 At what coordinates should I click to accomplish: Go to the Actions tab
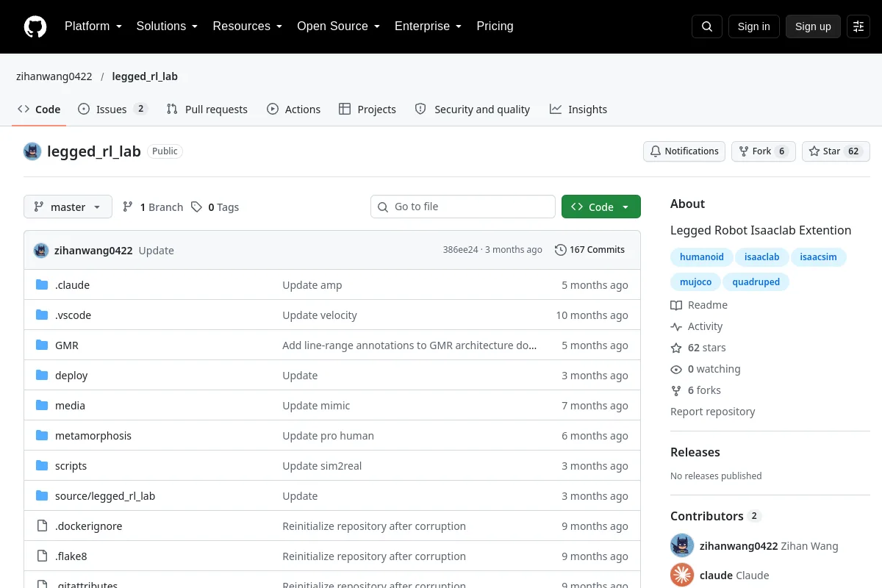[x=294, y=110]
